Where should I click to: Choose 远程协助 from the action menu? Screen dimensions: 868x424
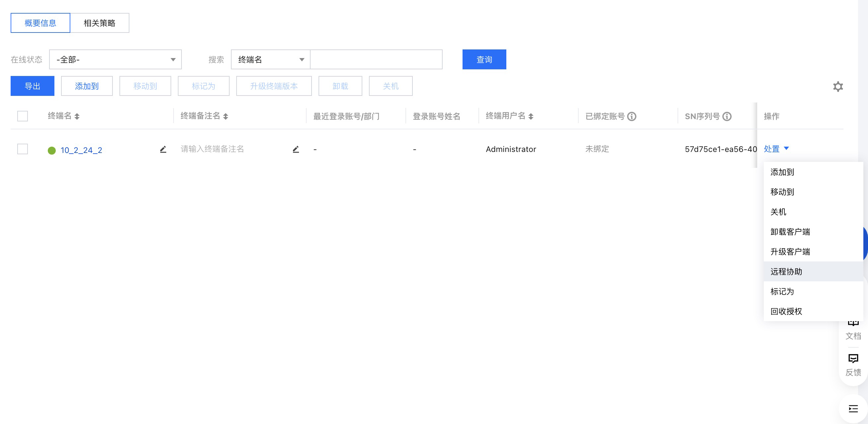[786, 271]
